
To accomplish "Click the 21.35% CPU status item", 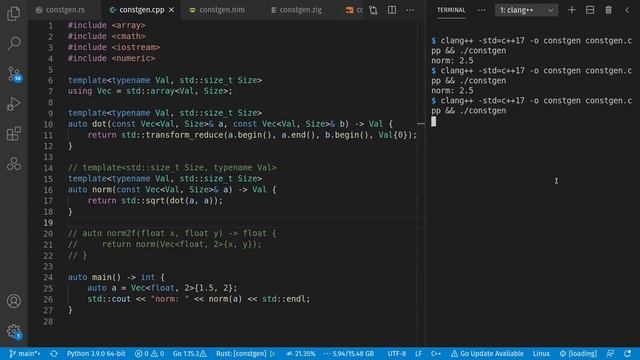I will [x=300, y=353].
